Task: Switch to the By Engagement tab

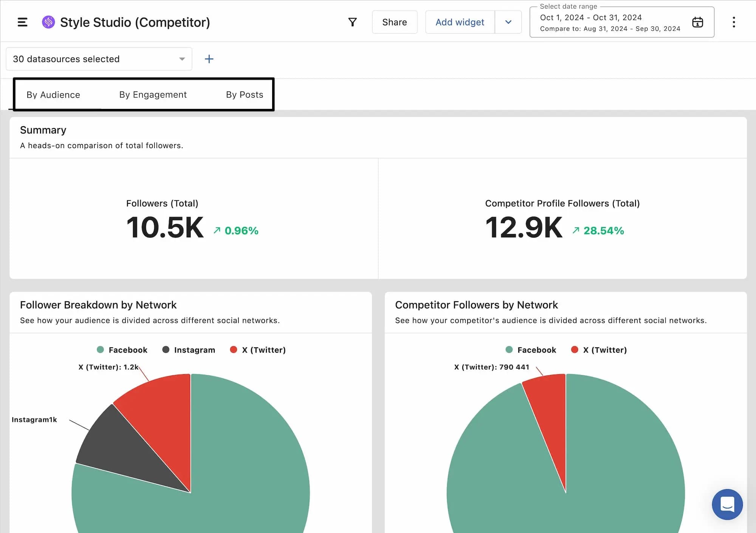Action: (153, 95)
